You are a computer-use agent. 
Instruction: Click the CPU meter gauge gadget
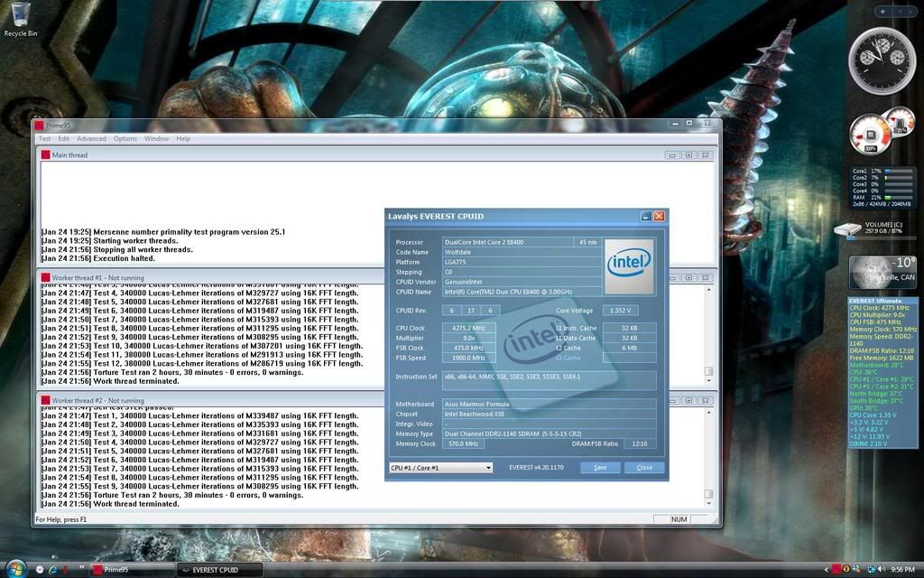[x=870, y=135]
